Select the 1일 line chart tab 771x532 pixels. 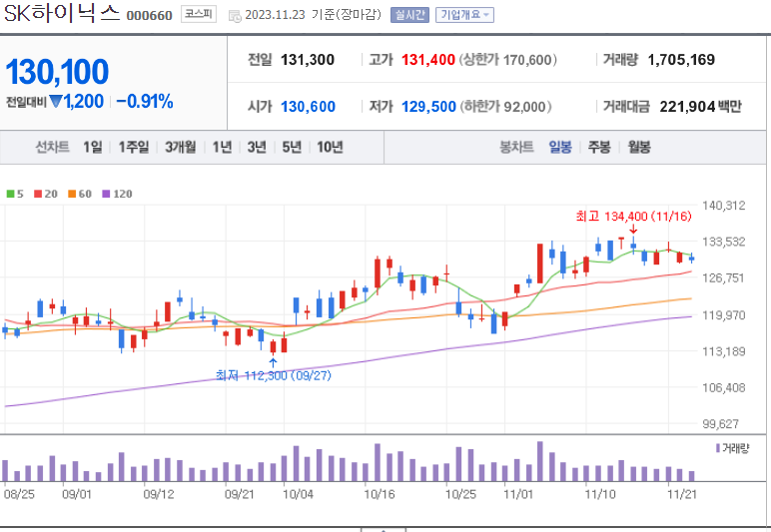point(93,147)
